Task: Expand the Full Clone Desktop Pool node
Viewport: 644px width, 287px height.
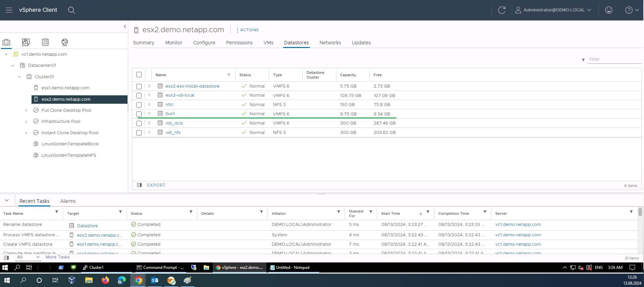Action: [x=26, y=110]
